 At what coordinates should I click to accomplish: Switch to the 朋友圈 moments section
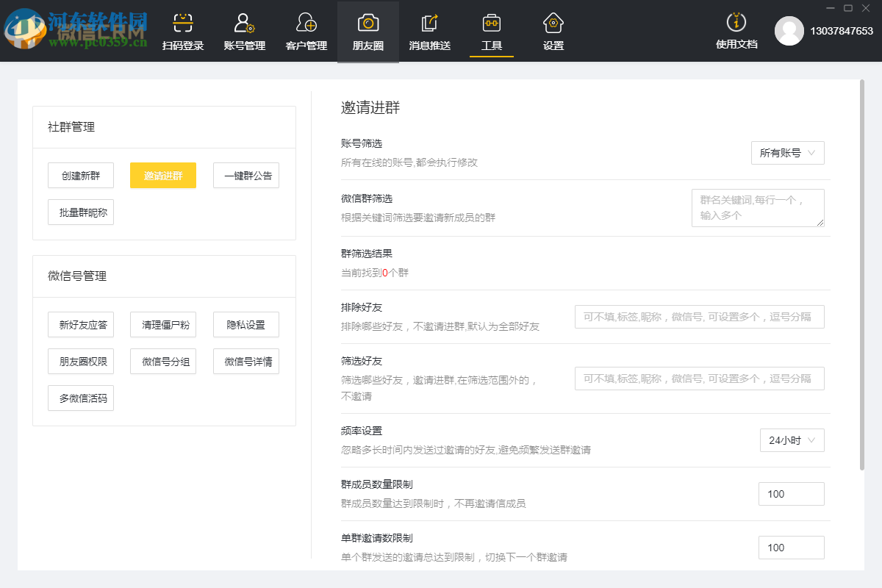367,32
